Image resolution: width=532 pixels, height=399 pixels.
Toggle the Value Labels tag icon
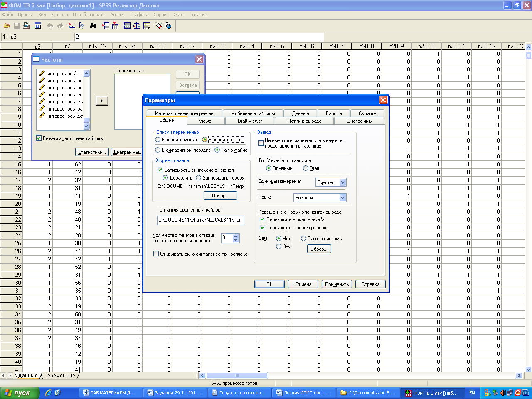tap(158, 26)
